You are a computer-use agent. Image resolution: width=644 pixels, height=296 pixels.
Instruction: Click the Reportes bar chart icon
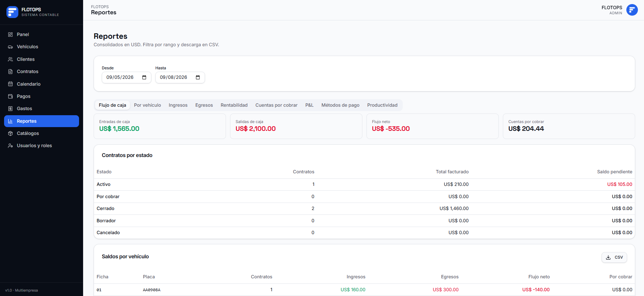click(x=11, y=121)
